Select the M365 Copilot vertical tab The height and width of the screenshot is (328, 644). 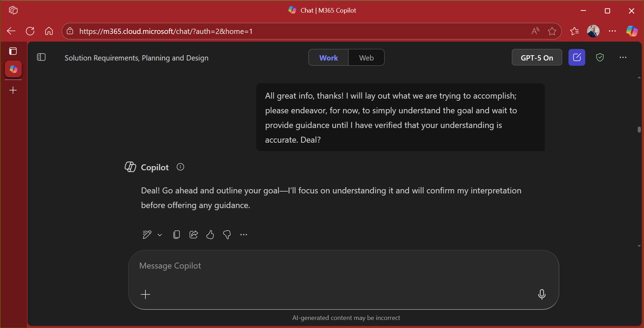(13, 69)
